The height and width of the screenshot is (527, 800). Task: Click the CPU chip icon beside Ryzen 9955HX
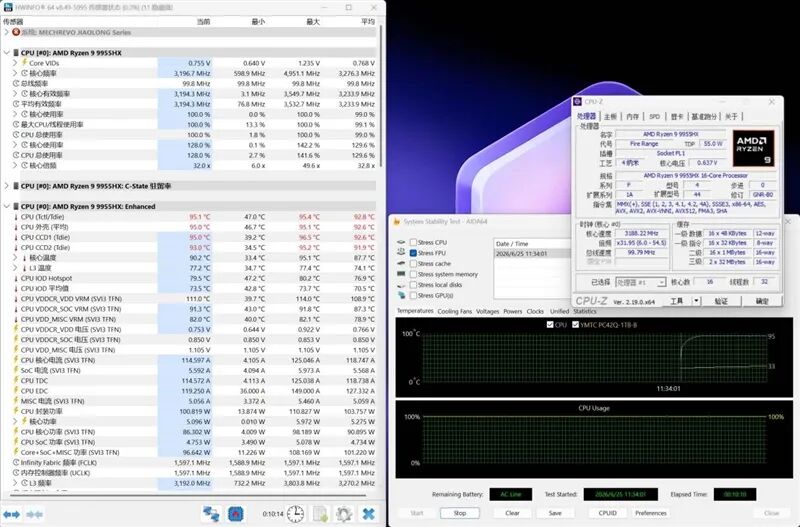(x=16, y=53)
